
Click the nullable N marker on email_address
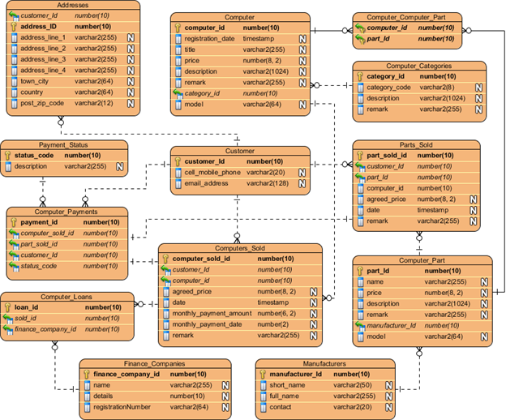coord(302,183)
